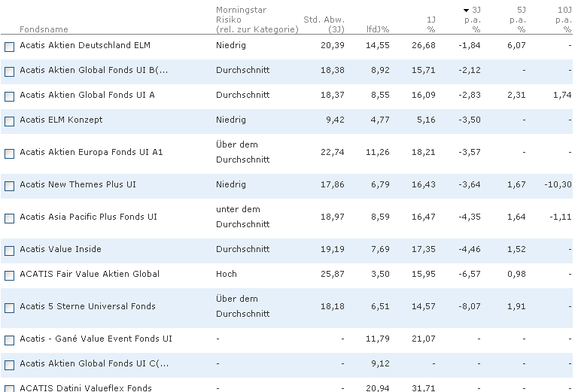Viewport: 578px width, 392px height.
Task: Open Acatis - Gané Value Event Fonds UI
Action: point(96,339)
